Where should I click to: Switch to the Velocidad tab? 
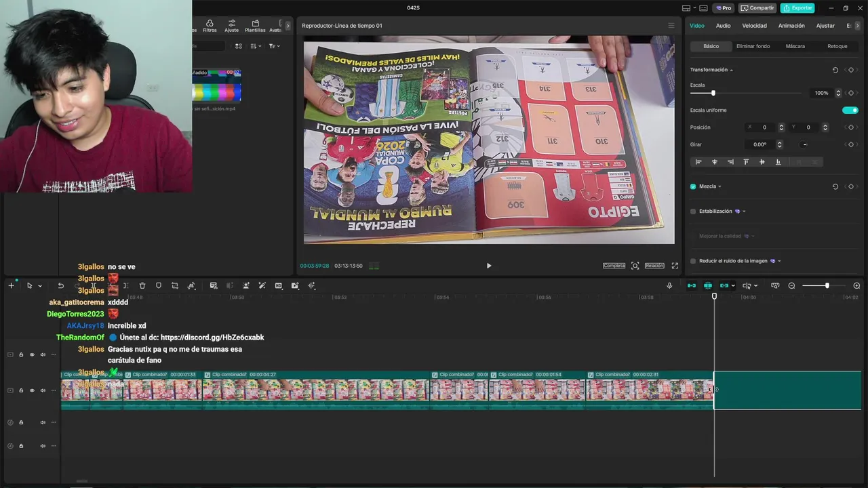[754, 26]
